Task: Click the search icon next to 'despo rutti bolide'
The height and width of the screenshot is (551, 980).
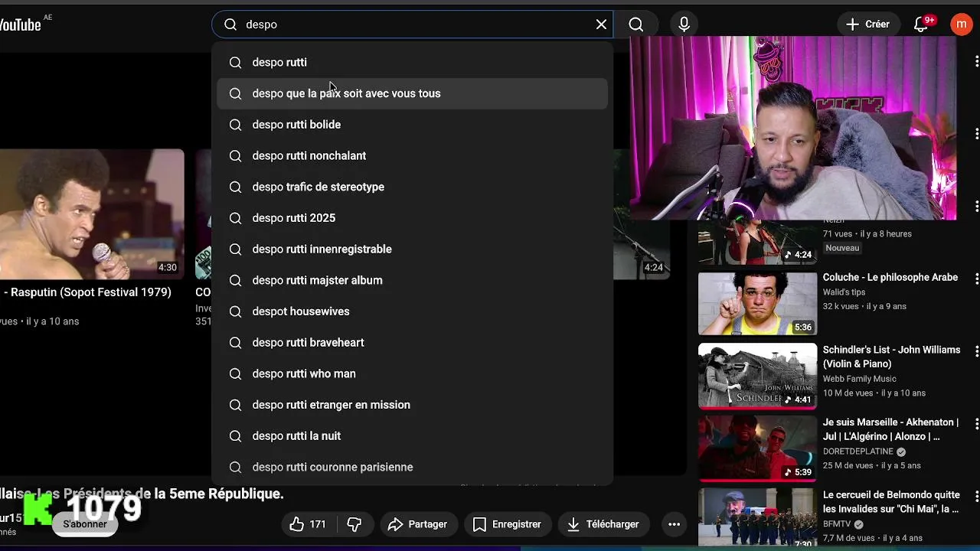Action: (235, 125)
